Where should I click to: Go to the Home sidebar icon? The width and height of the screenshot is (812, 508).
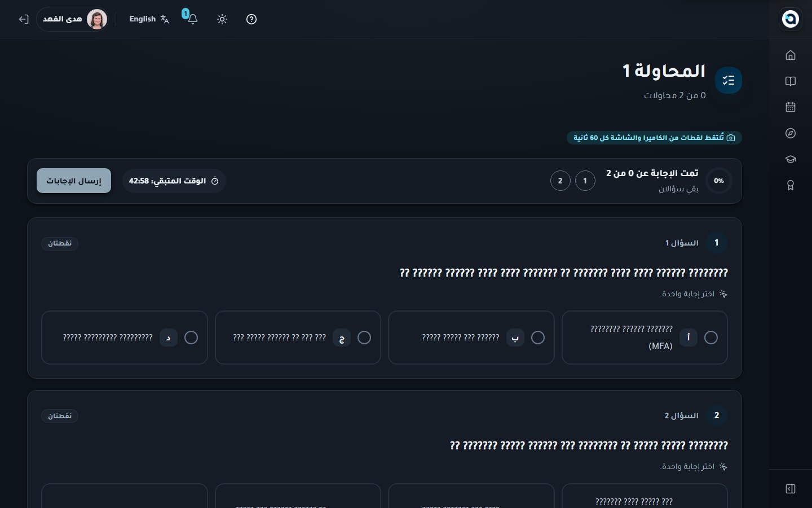(791, 55)
